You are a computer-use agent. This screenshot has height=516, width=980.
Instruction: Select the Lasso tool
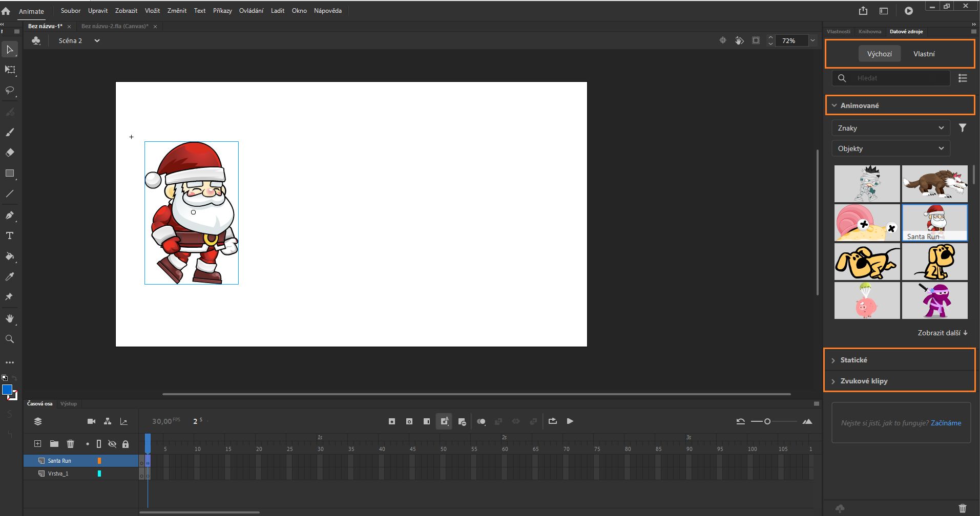[x=10, y=91]
